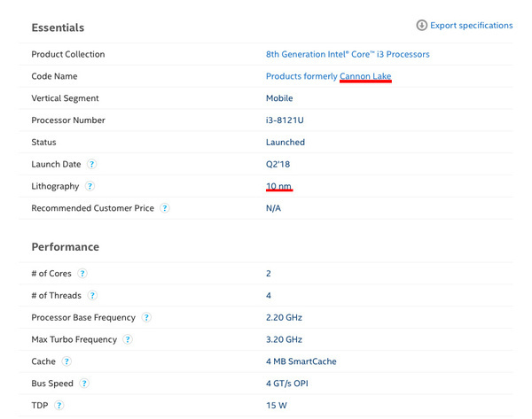Viewport: 532px width, 419px height.
Task: Click the Launched status value
Action: pos(286,143)
